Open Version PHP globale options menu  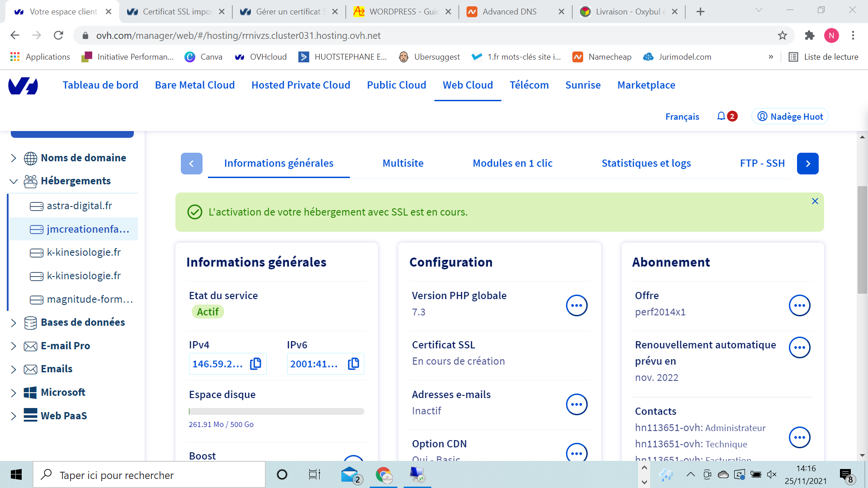pyautogui.click(x=576, y=305)
